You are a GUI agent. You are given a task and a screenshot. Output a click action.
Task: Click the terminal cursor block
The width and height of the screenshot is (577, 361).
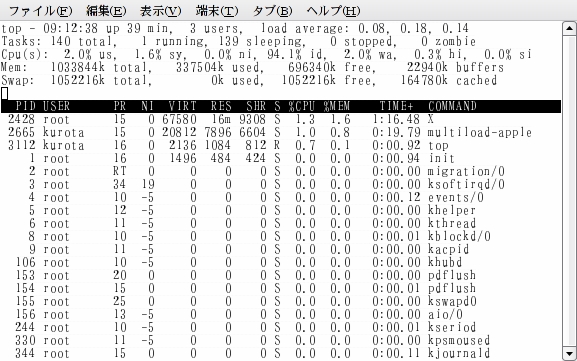4,93
